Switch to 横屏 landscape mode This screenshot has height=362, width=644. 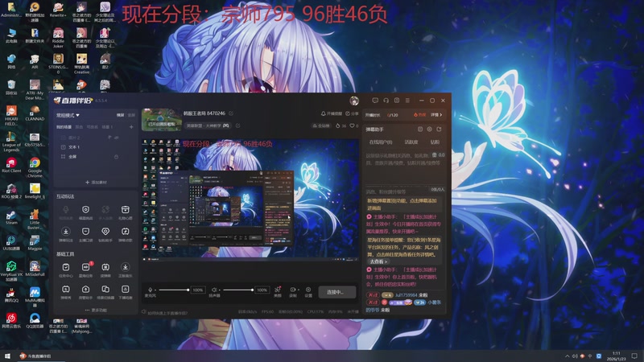point(120,115)
